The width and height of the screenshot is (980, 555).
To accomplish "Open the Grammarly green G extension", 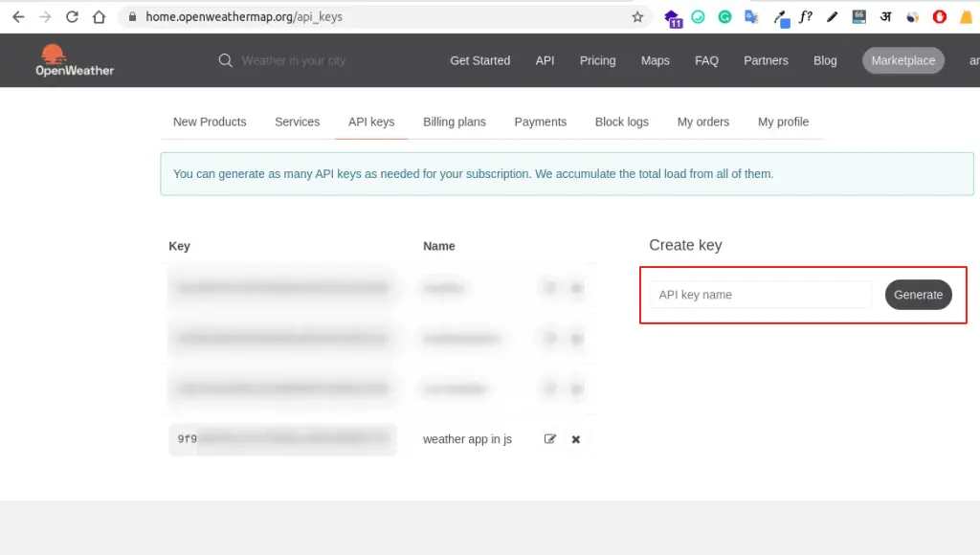I will point(725,17).
